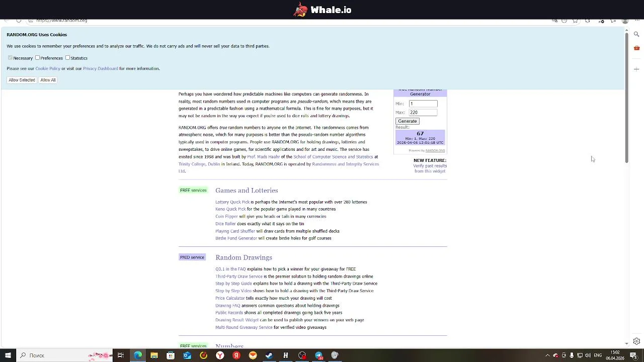Open School of Computer Science and Statistics link

pos(333,157)
